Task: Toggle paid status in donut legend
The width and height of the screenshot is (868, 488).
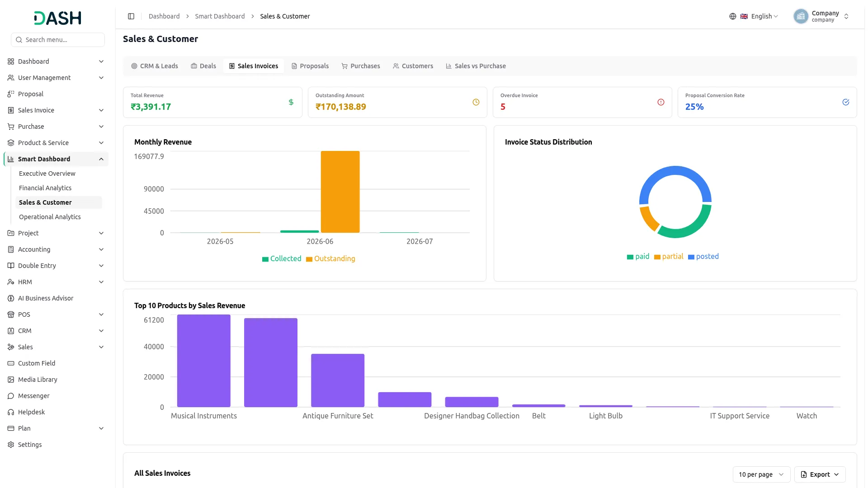Action: click(x=638, y=257)
